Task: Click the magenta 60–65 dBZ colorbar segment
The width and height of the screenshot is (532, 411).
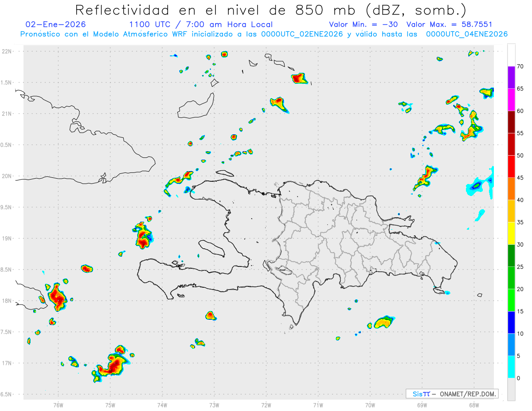Action: pos(512,100)
